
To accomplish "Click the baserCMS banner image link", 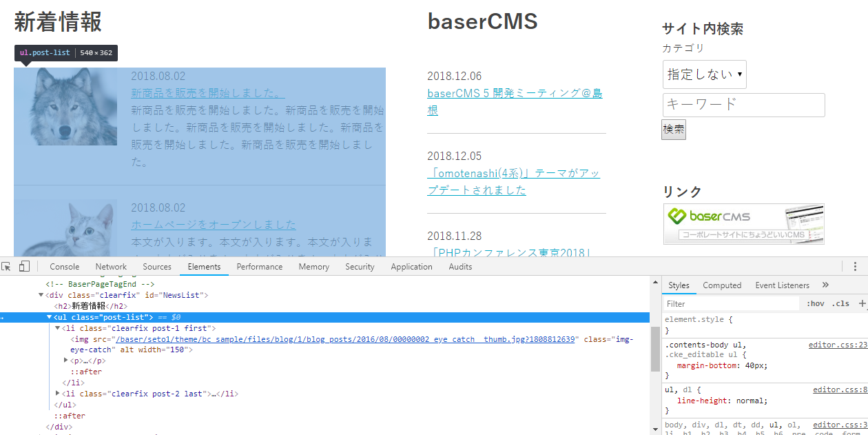I will (x=744, y=224).
